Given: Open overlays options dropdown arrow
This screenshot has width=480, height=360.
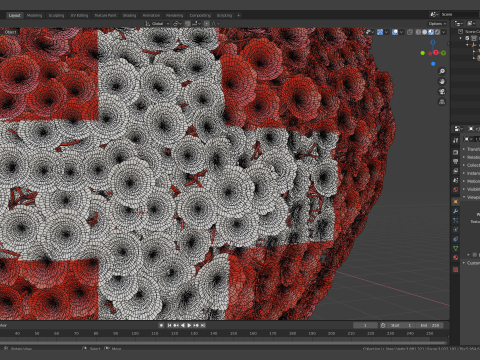Looking at the screenshot, I should click(x=401, y=32).
